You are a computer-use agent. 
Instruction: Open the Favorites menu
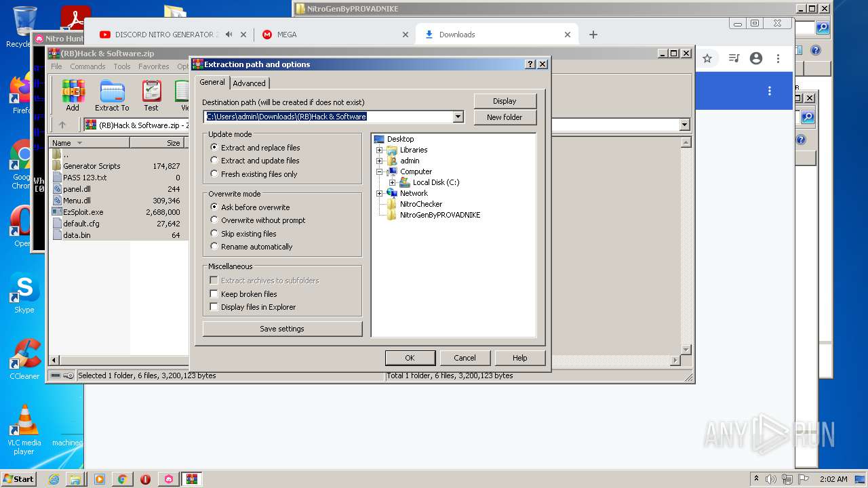click(x=154, y=66)
